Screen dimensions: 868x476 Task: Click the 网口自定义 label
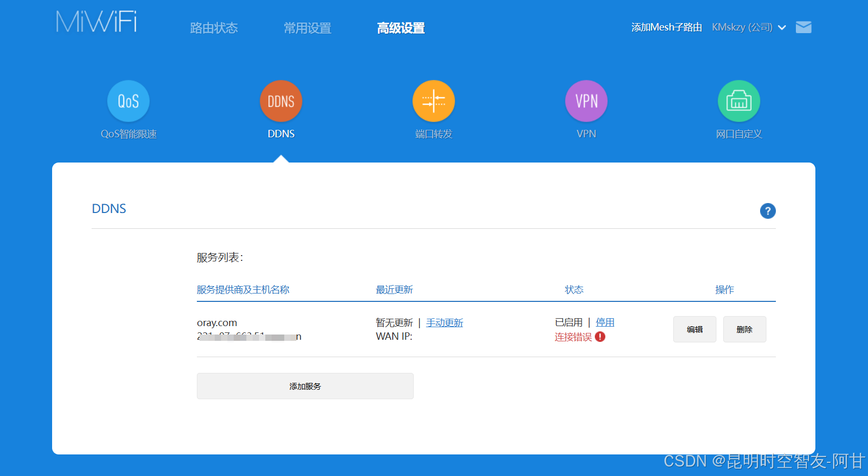tap(739, 134)
